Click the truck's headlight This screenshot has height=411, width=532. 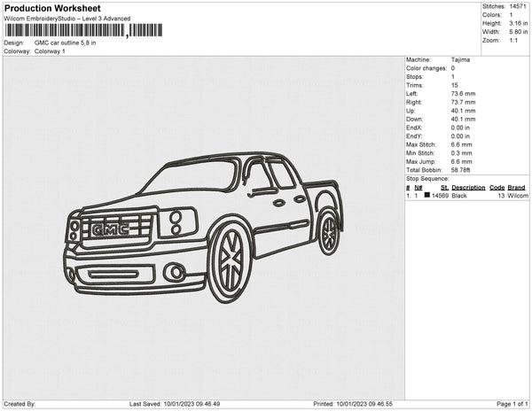[x=178, y=221]
